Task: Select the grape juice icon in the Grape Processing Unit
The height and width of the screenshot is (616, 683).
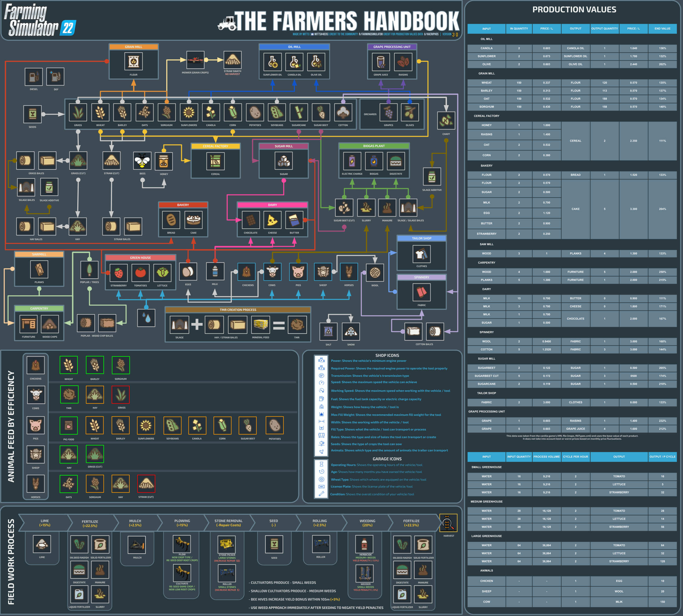Action: [381, 62]
